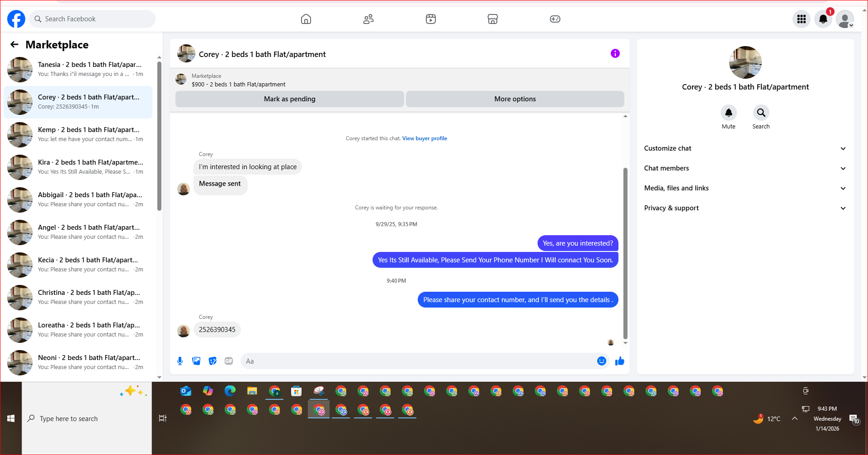Click the conversation list scrollbar
The height and width of the screenshot is (455, 868).
[x=159, y=136]
